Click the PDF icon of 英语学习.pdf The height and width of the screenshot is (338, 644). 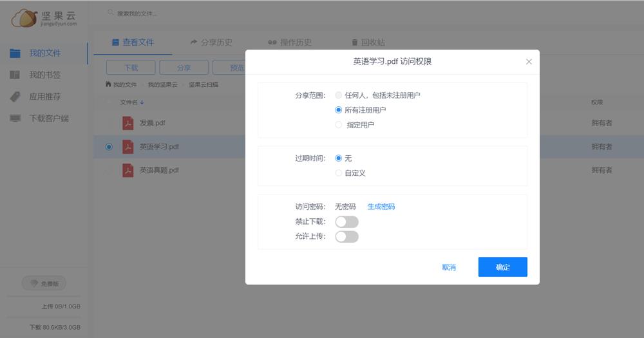[x=128, y=147]
